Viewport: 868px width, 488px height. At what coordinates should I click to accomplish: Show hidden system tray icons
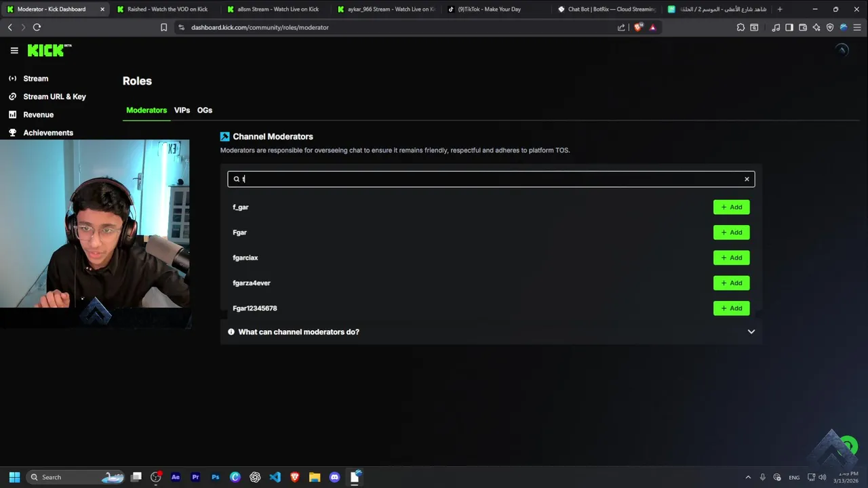748,477
